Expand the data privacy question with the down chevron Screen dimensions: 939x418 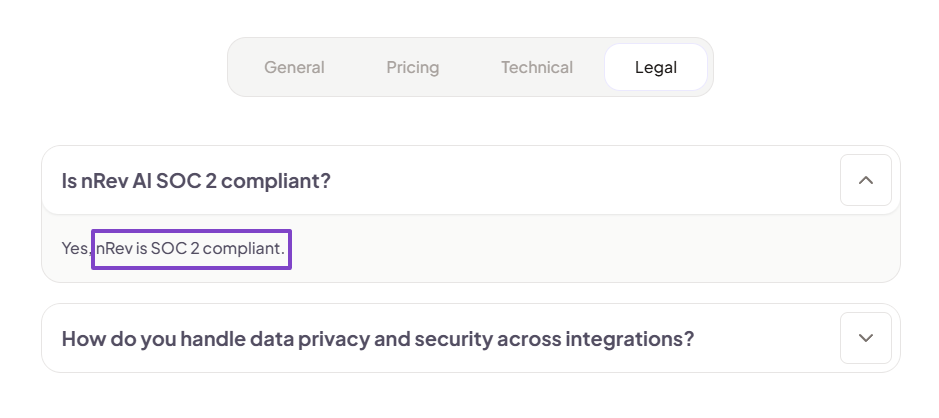click(866, 338)
